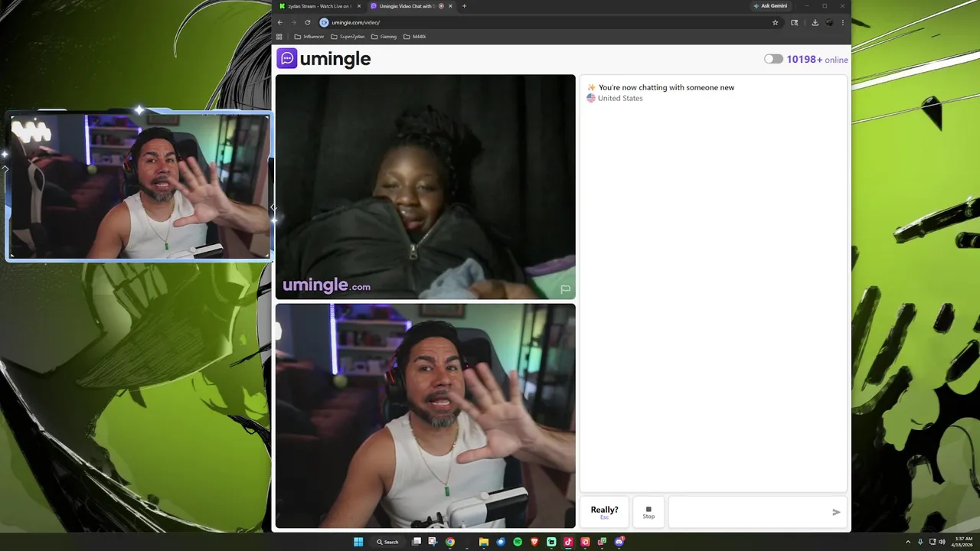980x551 pixels.
Task: Go back in browser history
Action: 280,22
